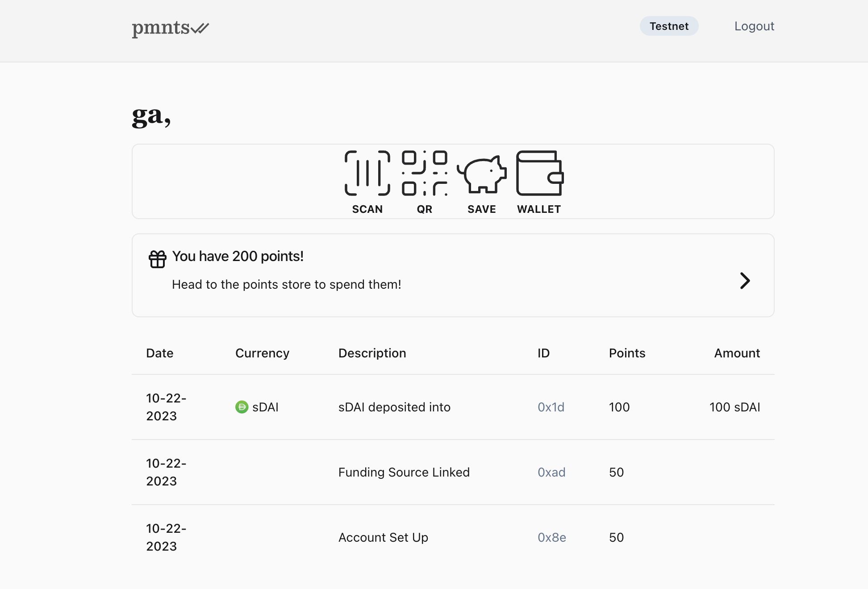Open the QR code icon

click(424, 173)
